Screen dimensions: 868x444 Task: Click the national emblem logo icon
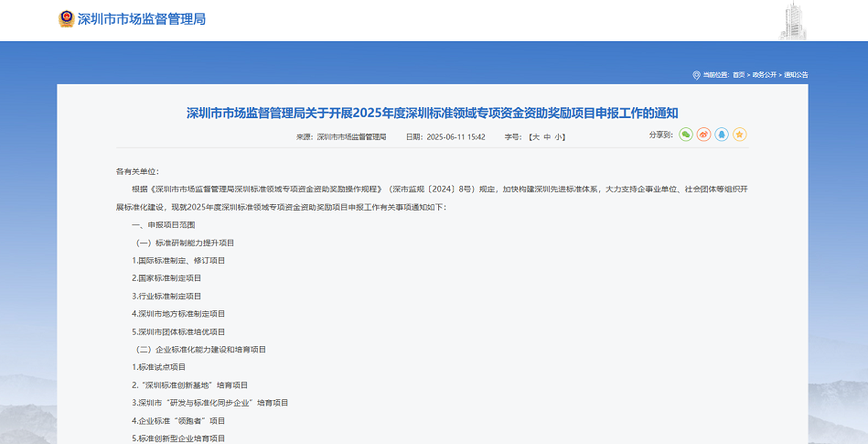click(x=66, y=18)
